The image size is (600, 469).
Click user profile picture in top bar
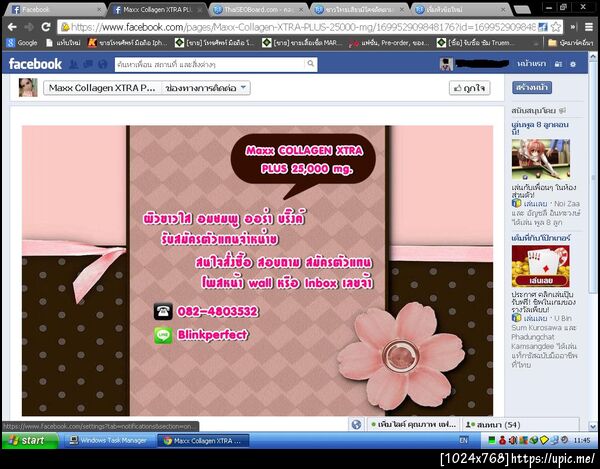click(x=446, y=64)
